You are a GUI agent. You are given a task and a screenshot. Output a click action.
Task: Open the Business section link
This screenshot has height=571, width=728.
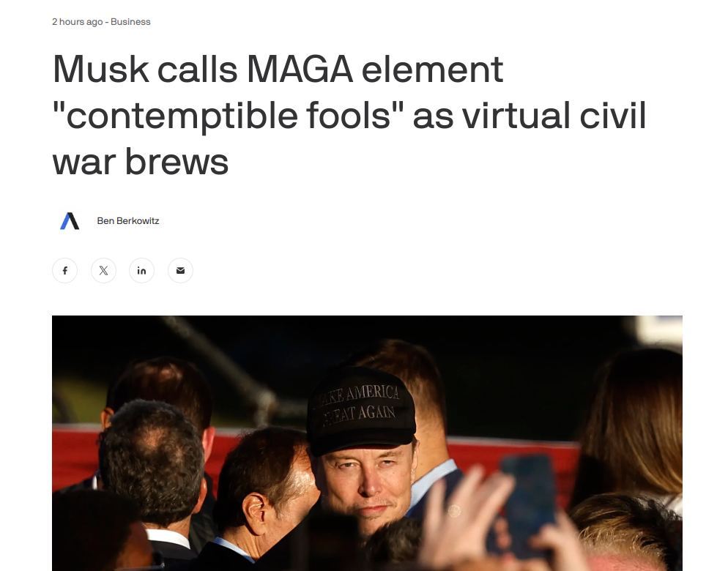130,22
